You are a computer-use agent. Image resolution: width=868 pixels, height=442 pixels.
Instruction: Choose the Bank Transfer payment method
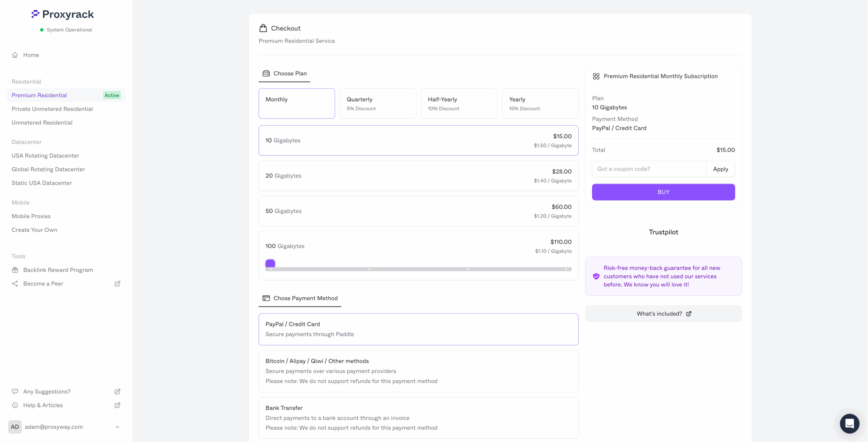pos(418,418)
